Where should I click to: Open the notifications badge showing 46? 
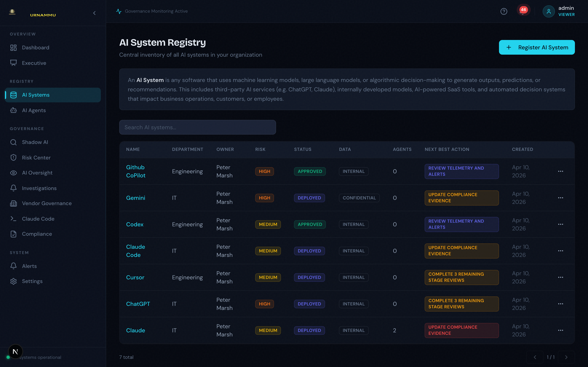point(523,10)
